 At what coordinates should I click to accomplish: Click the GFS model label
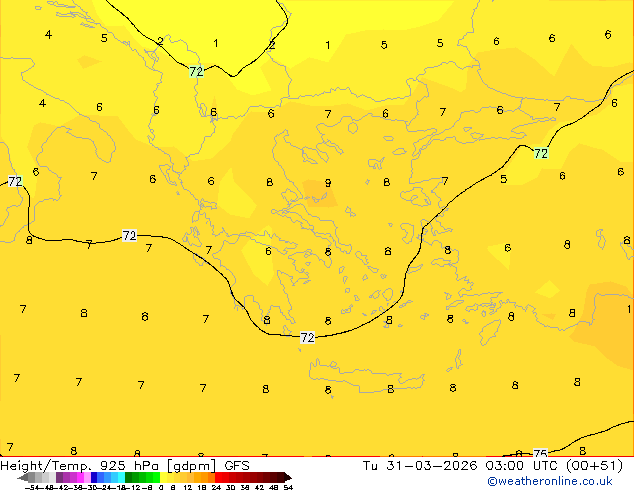(237, 465)
